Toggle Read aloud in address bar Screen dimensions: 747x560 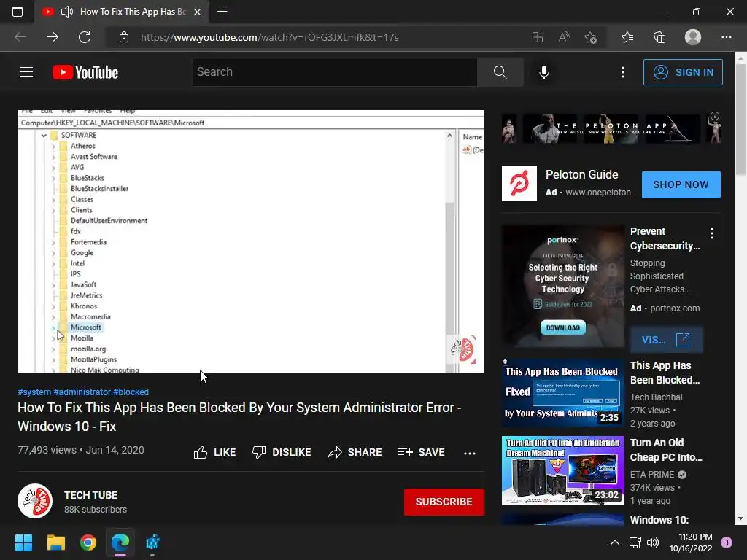tap(564, 37)
